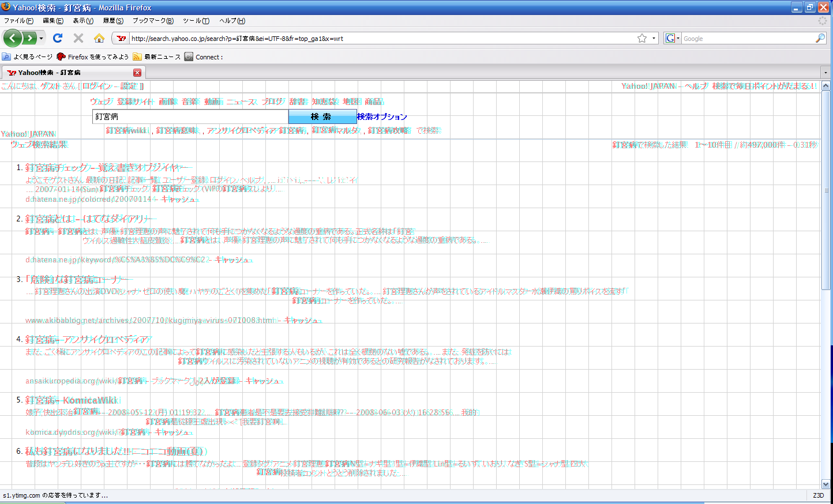The width and height of the screenshot is (833, 504).
Task: Switch to the 商品 search category
Action: (x=374, y=101)
